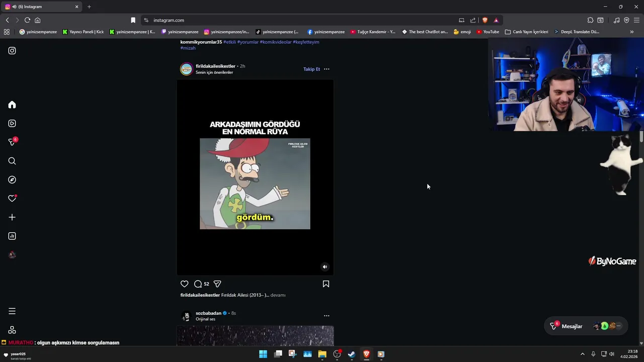Open Brave Shields lion icon

point(485,20)
